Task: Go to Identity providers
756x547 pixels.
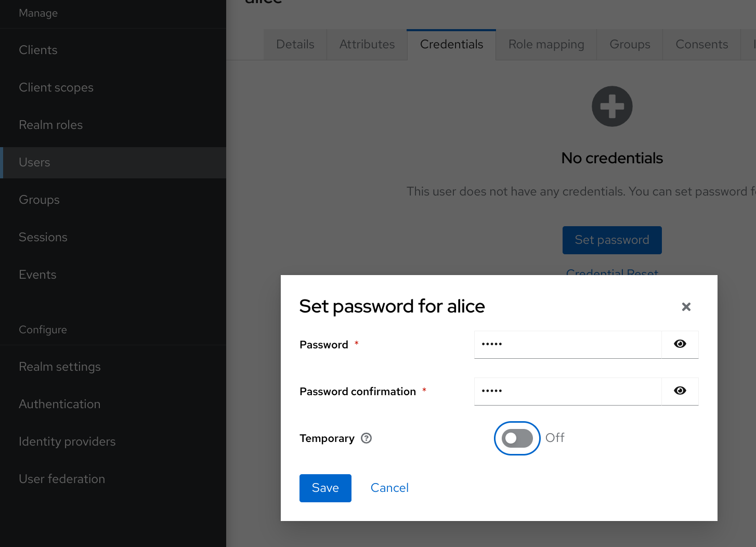Action: [67, 441]
